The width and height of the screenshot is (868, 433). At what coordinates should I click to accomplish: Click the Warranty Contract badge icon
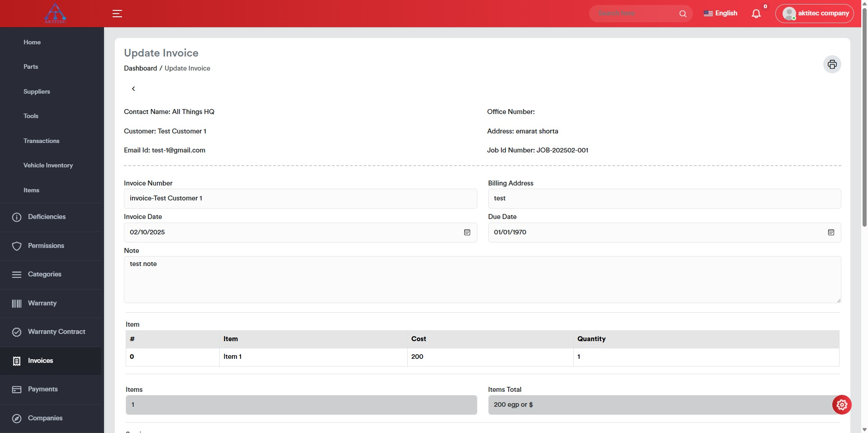[x=17, y=332]
